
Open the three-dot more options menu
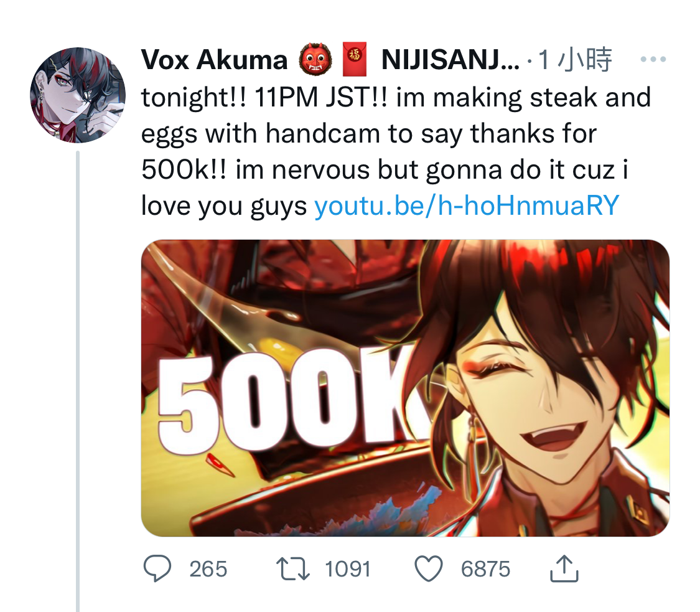[653, 59]
